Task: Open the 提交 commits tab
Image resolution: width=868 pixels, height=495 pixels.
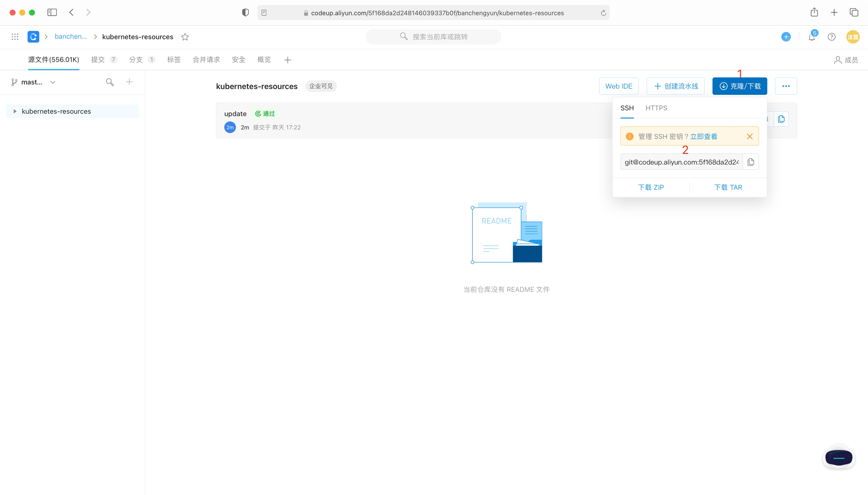Action: (x=98, y=60)
